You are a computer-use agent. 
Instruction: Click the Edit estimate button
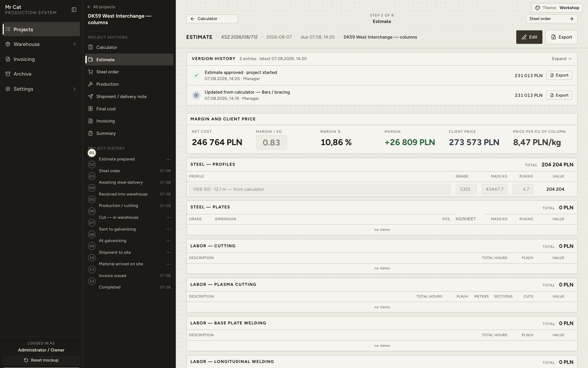[x=529, y=37]
